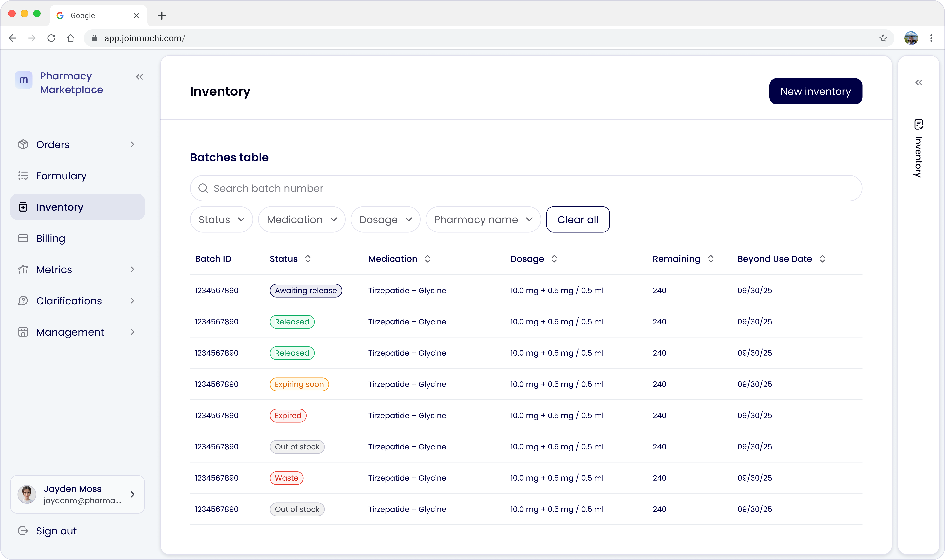Open Chrome profile avatar
This screenshot has height=560, width=945.
coord(911,38)
